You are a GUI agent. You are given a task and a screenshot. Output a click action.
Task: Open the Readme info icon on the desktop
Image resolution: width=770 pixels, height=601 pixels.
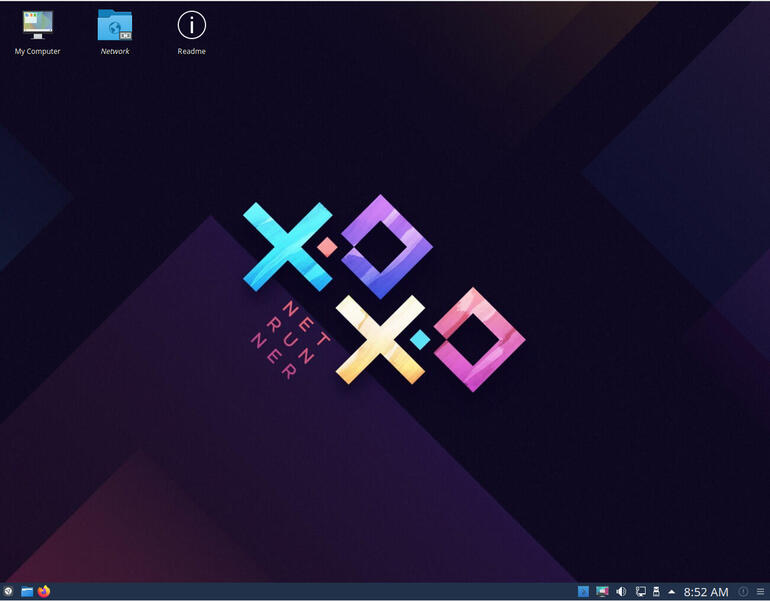[192, 32]
